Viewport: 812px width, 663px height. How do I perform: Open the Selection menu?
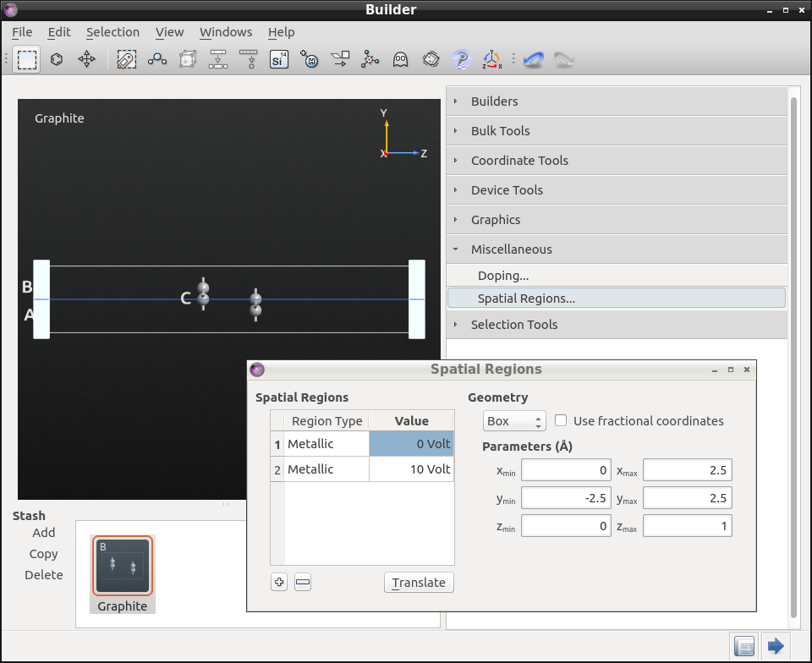point(112,32)
